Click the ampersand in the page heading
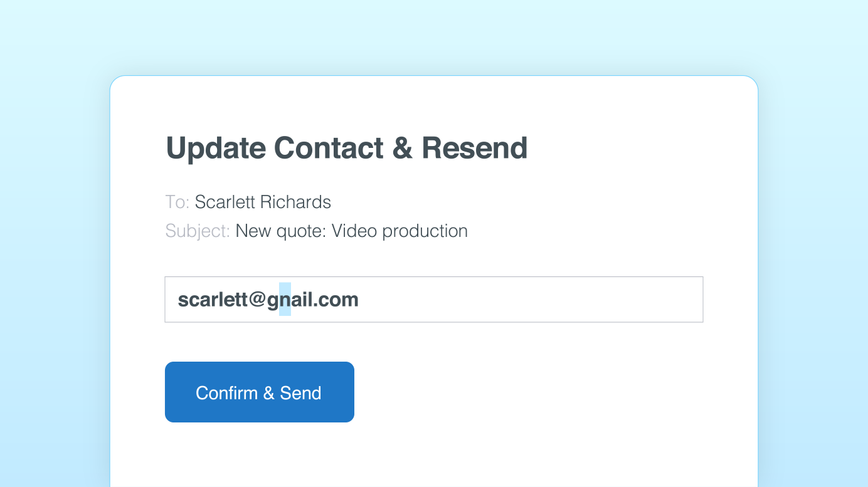The width and height of the screenshot is (868, 487). pos(402,149)
